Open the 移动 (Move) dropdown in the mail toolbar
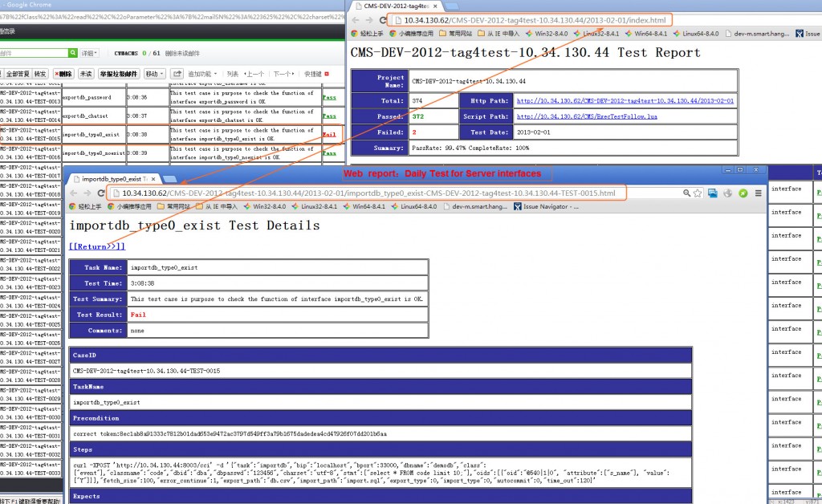The image size is (822, 504). [x=154, y=73]
